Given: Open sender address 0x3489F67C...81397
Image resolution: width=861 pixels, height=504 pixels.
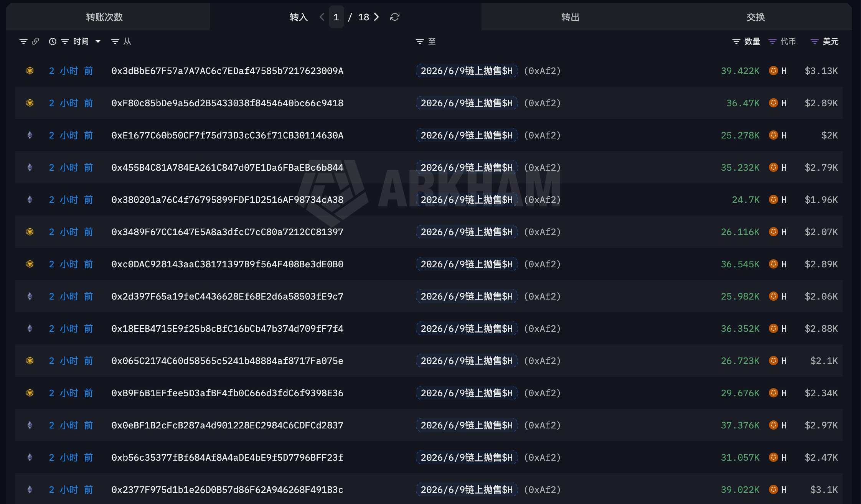Looking at the screenshot, I should (227, 232).
